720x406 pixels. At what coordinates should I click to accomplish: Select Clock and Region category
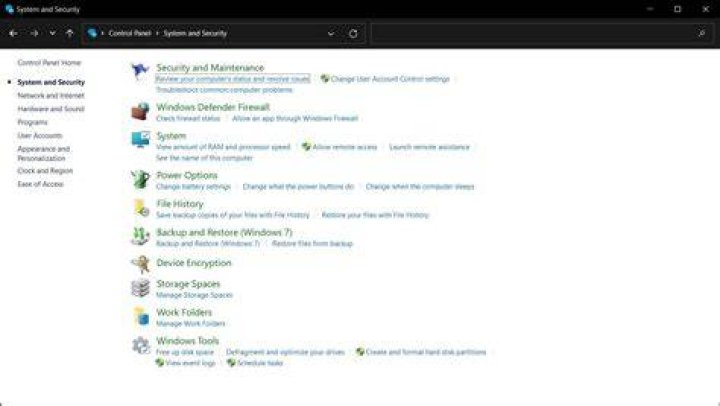45,171
